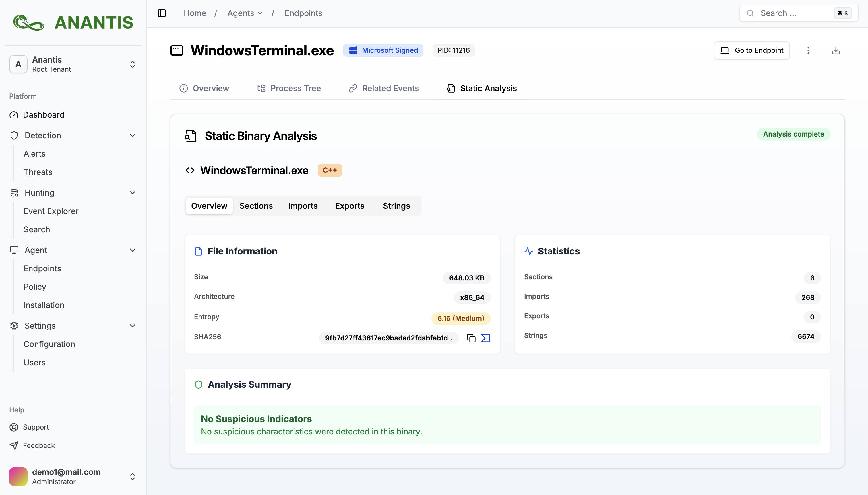Collapse the Settings section chevron
The image size is (868, 495).
tap(133, 326)
